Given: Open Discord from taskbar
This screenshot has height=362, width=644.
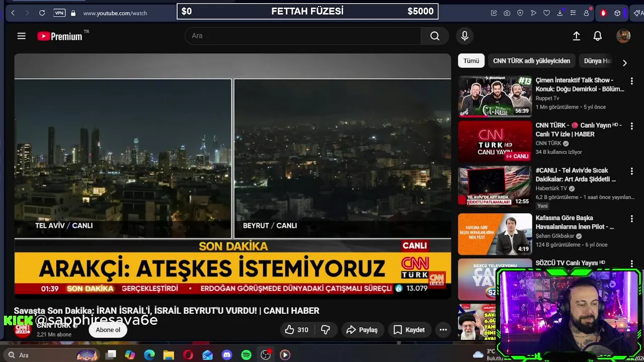Looking at the screenshot, I should [x=227, y=355].
